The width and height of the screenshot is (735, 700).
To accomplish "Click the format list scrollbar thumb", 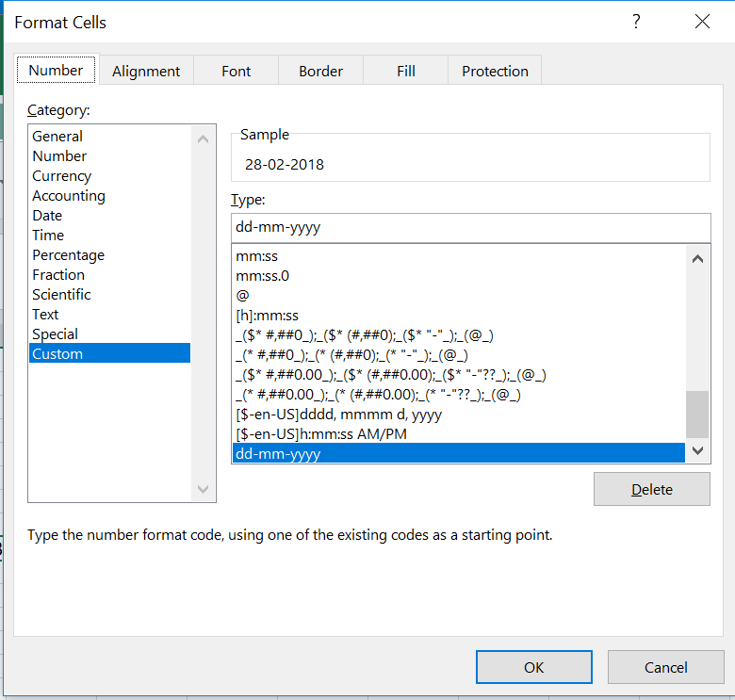I will pyautogui.click(x=697, y=415).
